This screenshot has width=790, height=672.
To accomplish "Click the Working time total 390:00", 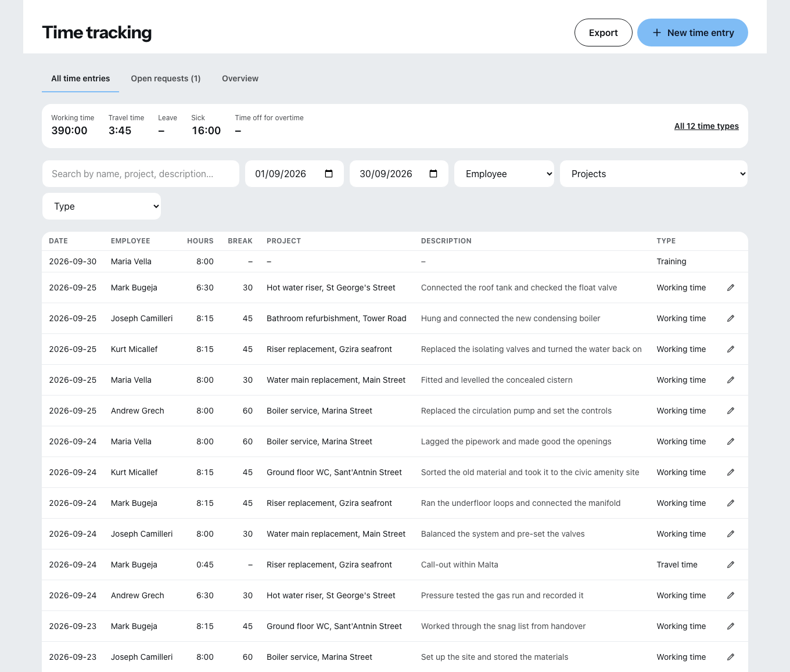I will (x=69, y=131).
